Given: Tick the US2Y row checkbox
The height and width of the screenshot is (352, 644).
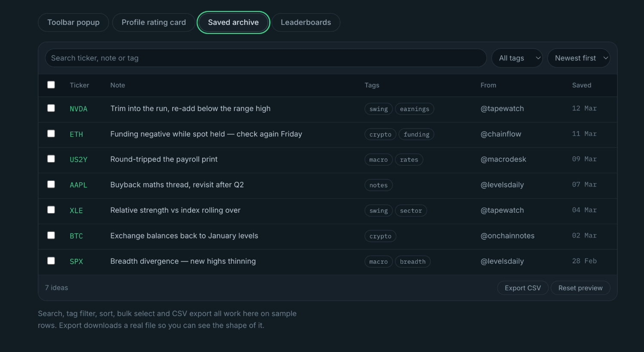Looking at the screenshot, I should coord(51,159).
